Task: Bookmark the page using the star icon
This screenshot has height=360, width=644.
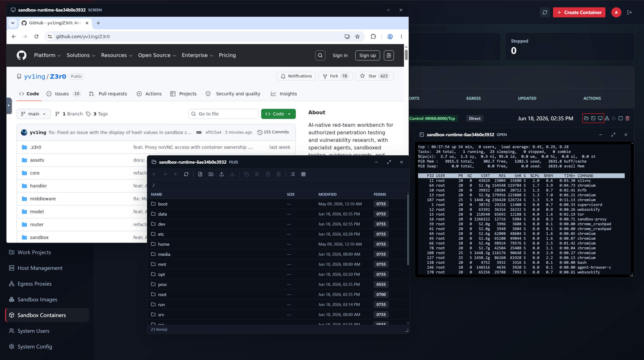Action: pos(357,37)
